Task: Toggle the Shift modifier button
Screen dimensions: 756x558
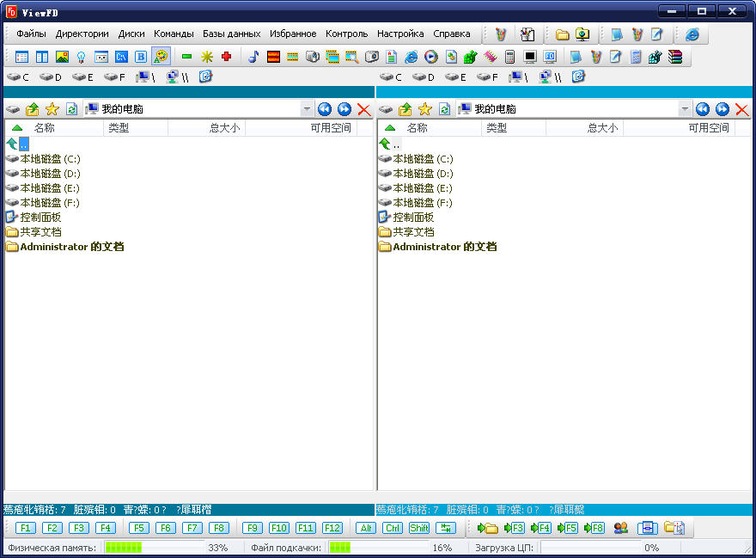Action: (x=419, y=528)
